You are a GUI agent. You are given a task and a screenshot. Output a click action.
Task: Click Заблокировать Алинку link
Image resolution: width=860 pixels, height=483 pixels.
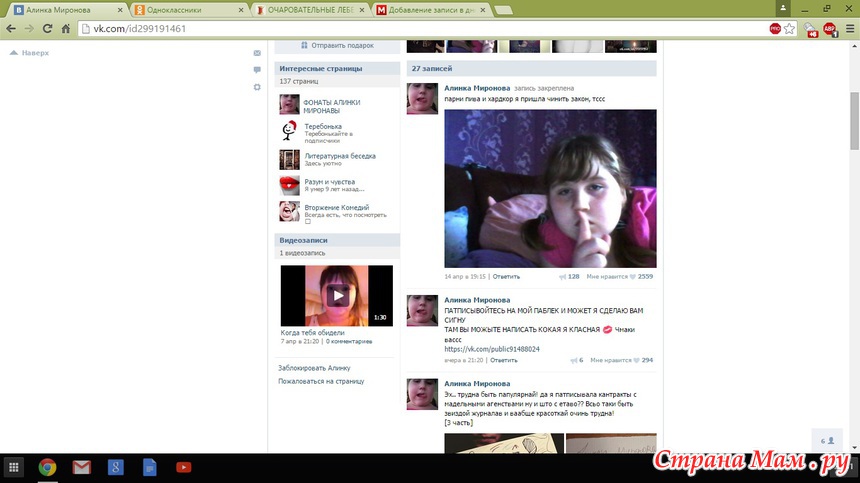tap(314, 368)
